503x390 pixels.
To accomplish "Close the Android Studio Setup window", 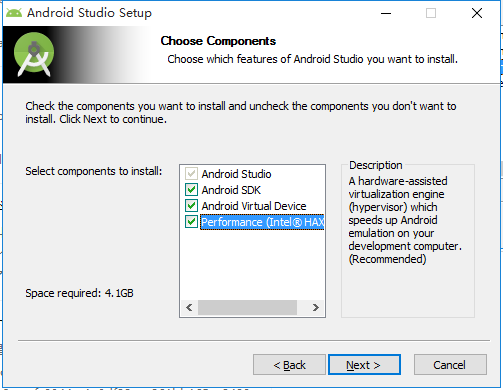I will pyautogui.click(x=477, y=13).
